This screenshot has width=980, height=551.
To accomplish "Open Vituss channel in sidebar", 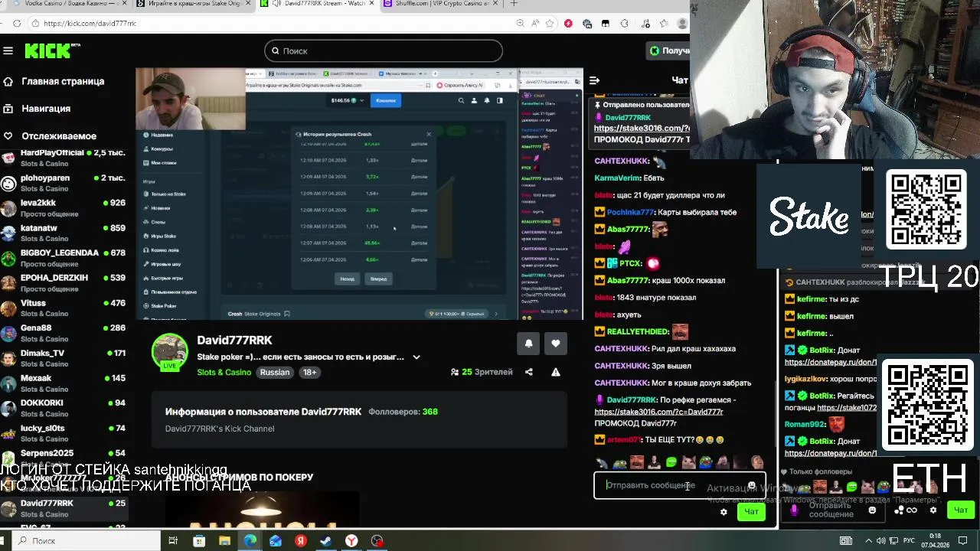I will (64, 308).
